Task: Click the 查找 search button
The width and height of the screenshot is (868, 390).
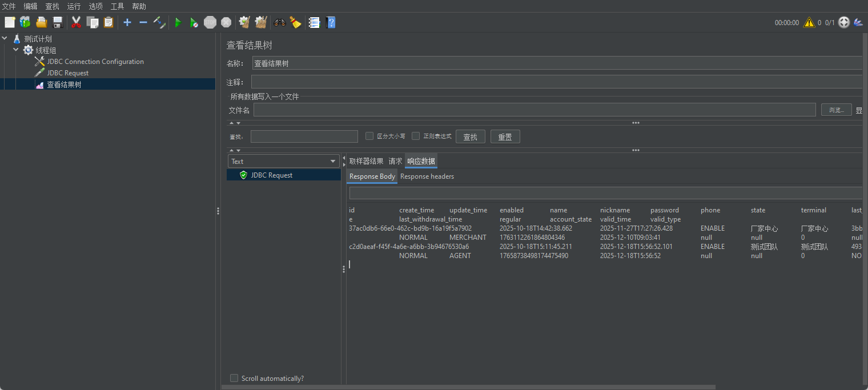Action: 471,136
